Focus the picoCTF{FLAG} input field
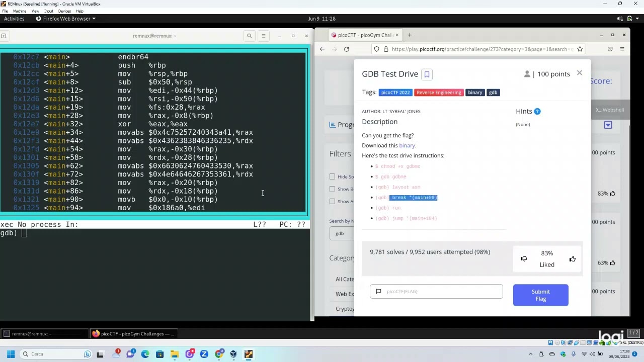The height and width of the screenshot is (362, 644). 436,291
